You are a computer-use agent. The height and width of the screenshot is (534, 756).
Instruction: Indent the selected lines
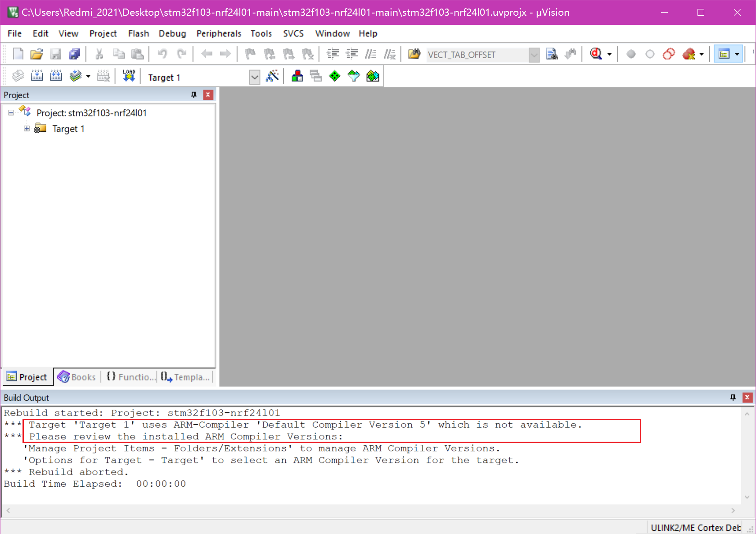pyautogui.click(x=333, y=54)
